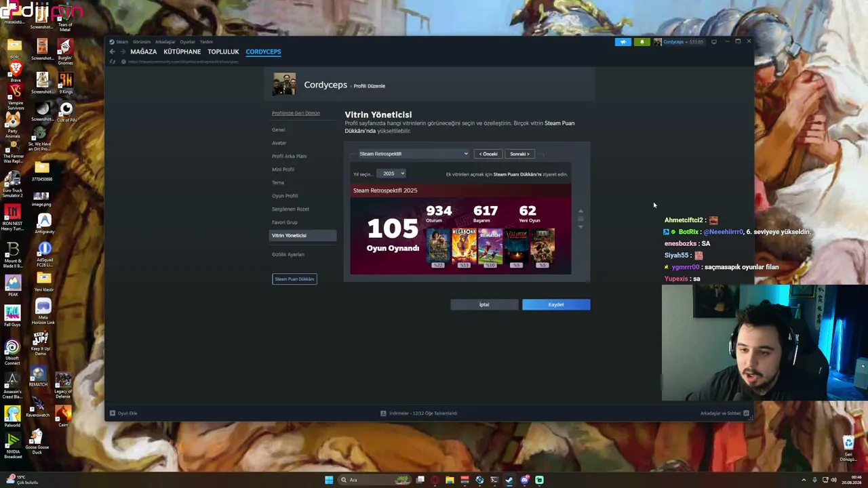Move the showcase up with the up arrow
Screen dimensions: 868x488
click(x=580, y=211)
